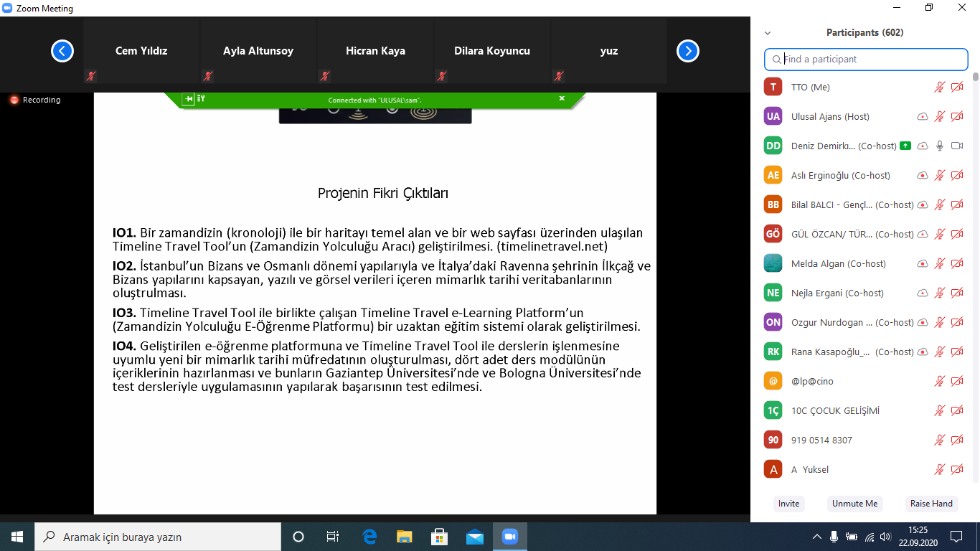Click the Raise Hand button

931,504
